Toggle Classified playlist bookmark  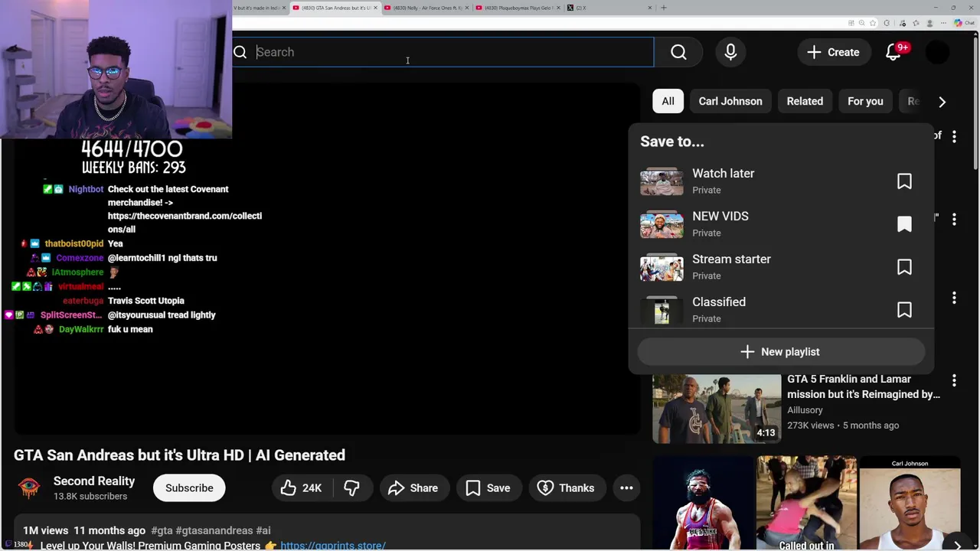point(904,310)
